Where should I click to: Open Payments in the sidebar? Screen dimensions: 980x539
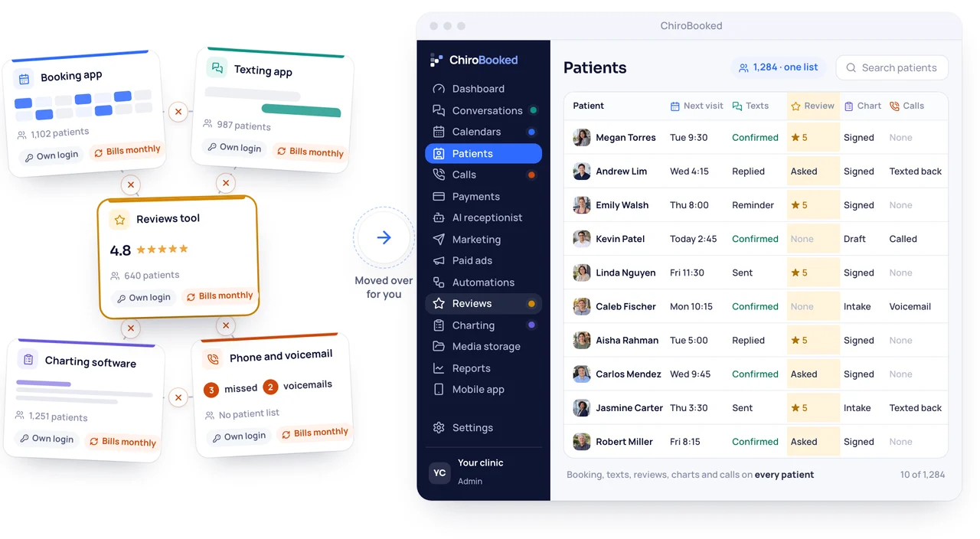click(x=483, y=196)
